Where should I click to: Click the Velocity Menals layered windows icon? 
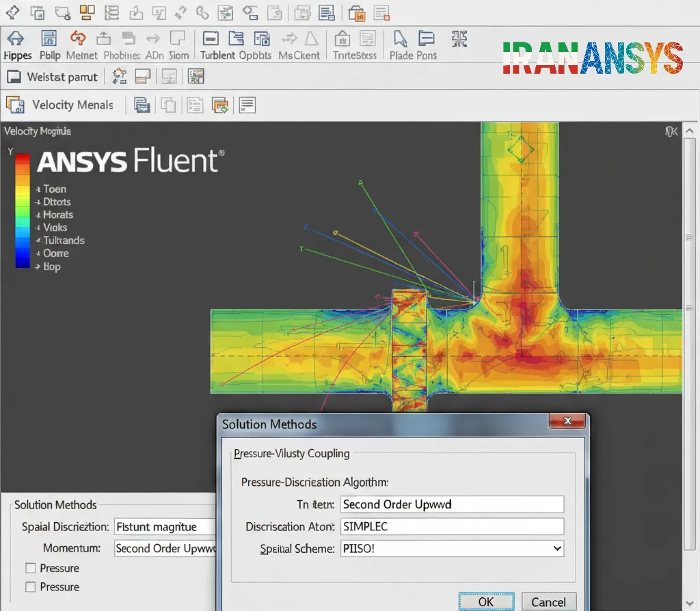[15, 105]
